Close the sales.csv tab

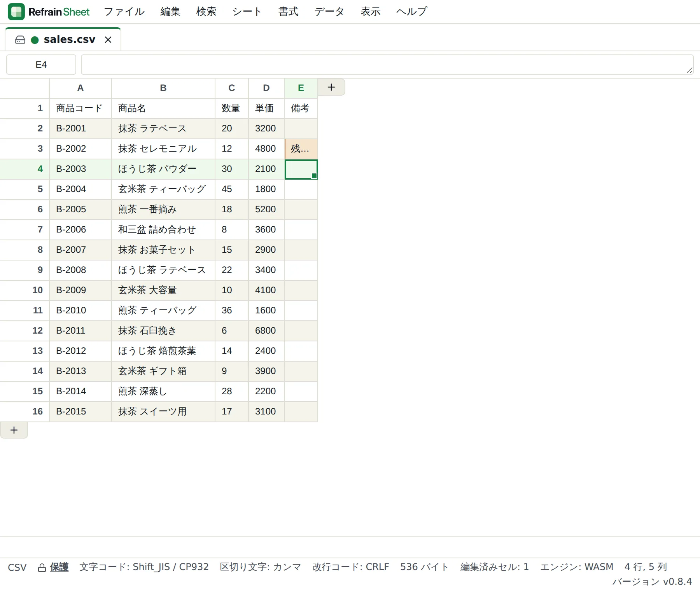[108, 40]
